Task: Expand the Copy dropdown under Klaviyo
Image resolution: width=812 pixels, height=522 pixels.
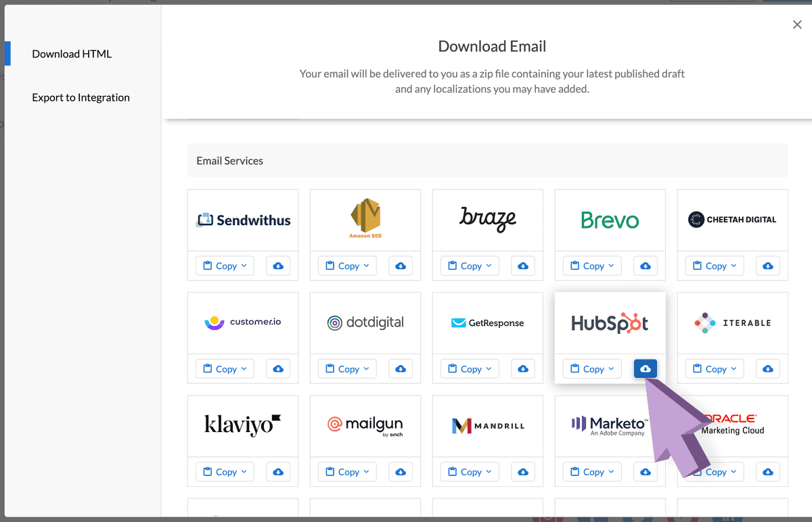Action: coord(225,471)
